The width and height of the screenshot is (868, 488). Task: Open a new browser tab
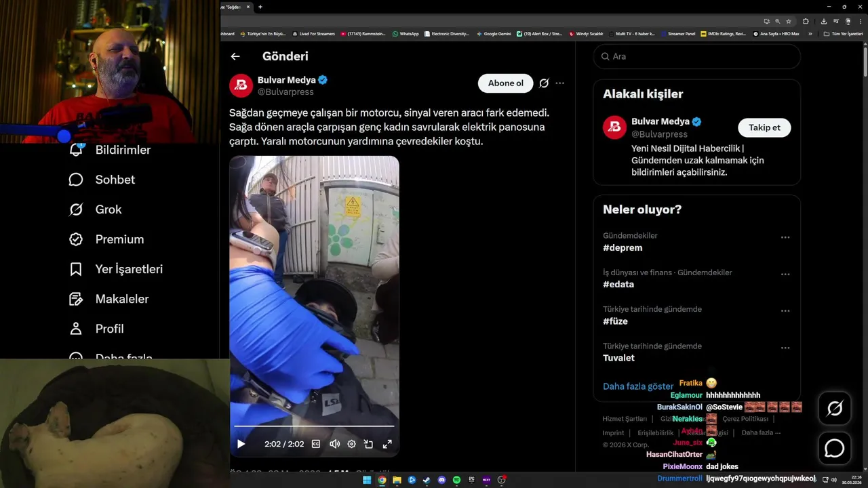point(260,7)
